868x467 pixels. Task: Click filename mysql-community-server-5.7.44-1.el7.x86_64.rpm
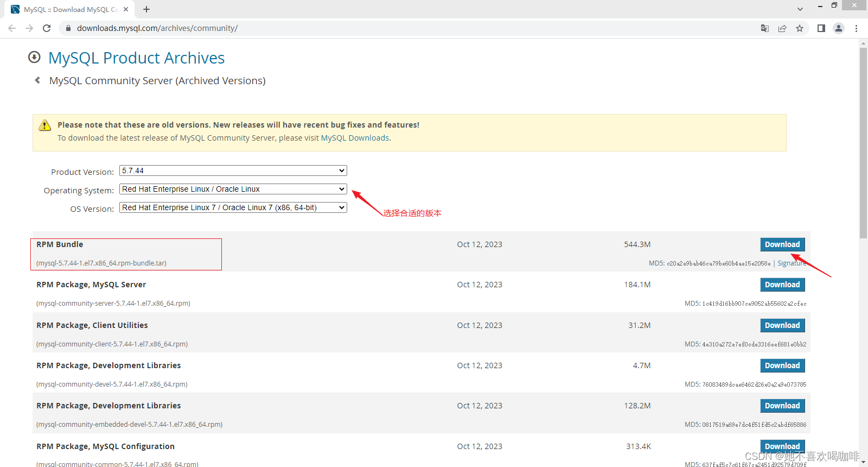click(x=113, y=304)
